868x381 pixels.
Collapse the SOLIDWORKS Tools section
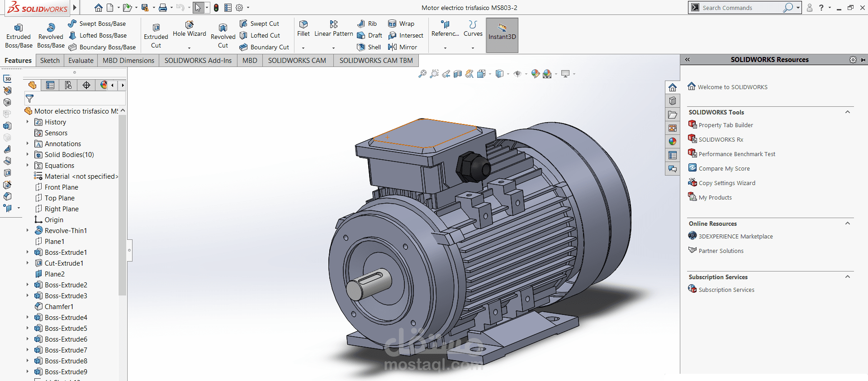coord(847,112)
